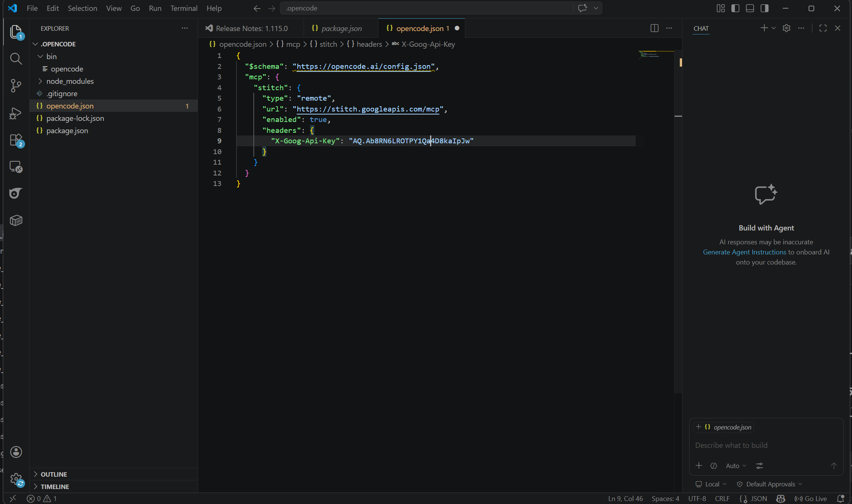This screenshot has height=504, width=852.
Task: Click the New Chat plus icon
Action: pyautogui.click(x=764, y=28)
